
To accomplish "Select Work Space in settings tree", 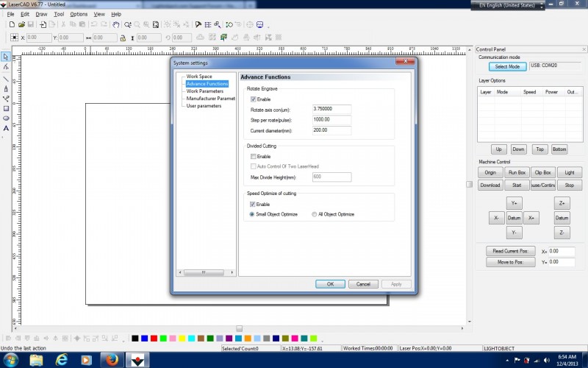I will click(x=198, y=77).
